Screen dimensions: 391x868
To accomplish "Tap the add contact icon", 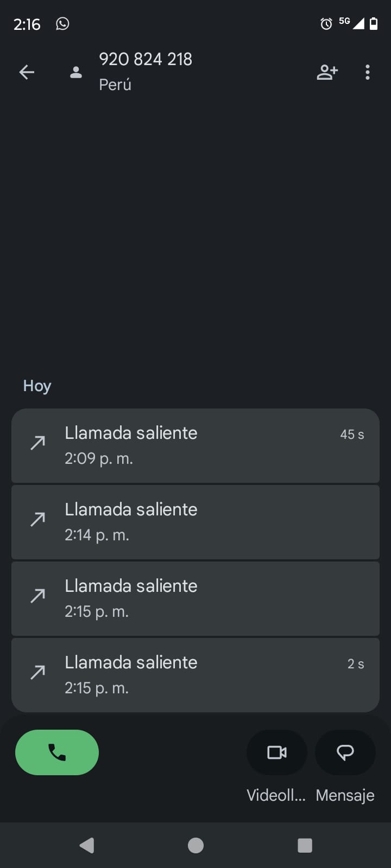I will pos(327,72).
